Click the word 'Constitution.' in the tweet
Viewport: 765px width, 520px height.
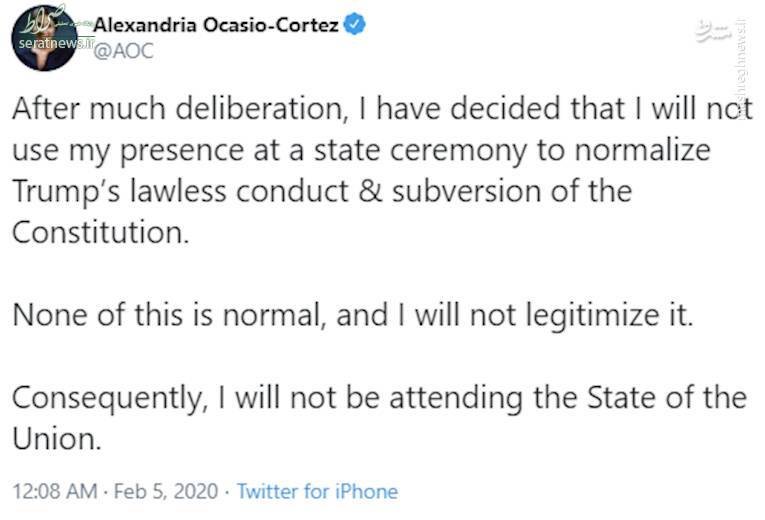[101, 232]
